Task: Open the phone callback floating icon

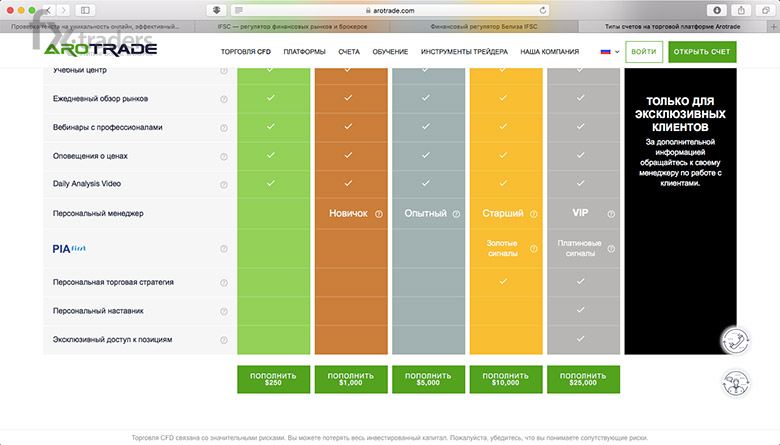Action: pos(736,341)
